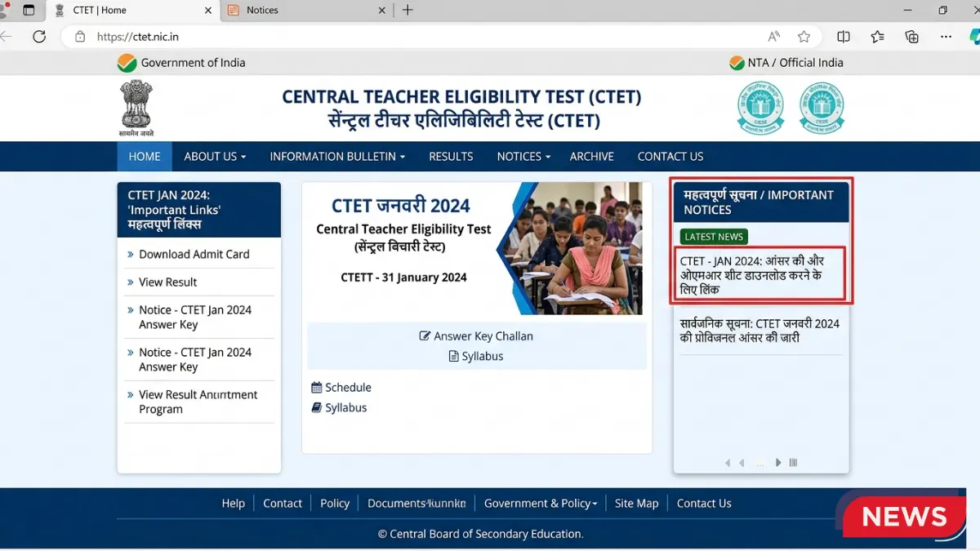Close the Notices browser tab
Image resolution: width=980 pixels, height=551 pixels.
click(x=383, y=10)
